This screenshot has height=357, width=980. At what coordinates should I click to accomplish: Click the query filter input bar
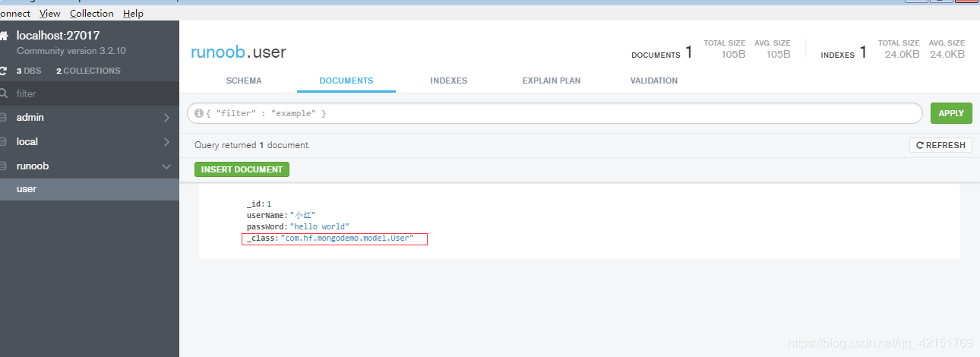555,113
